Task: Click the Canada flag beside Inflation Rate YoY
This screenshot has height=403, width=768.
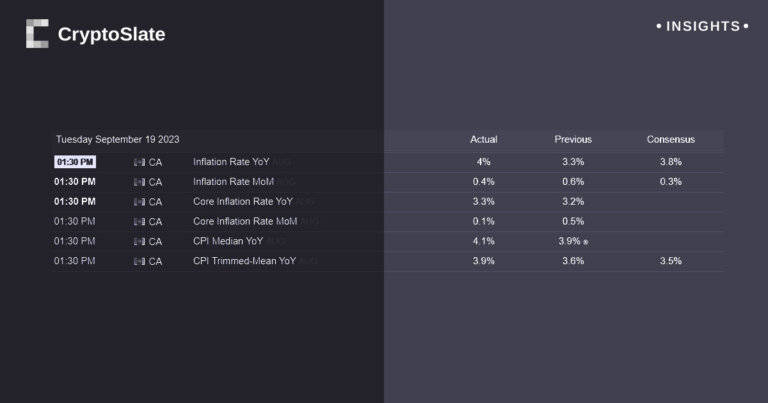Action: pyautogui.click(x=139, y=162)
